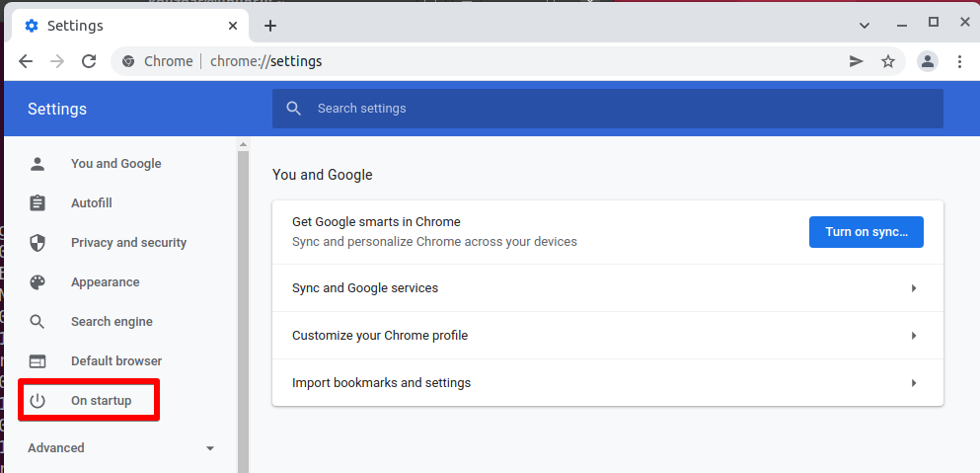980x473 pixels.
Task: Select the Settings browser tab
Action: (130, 26)
